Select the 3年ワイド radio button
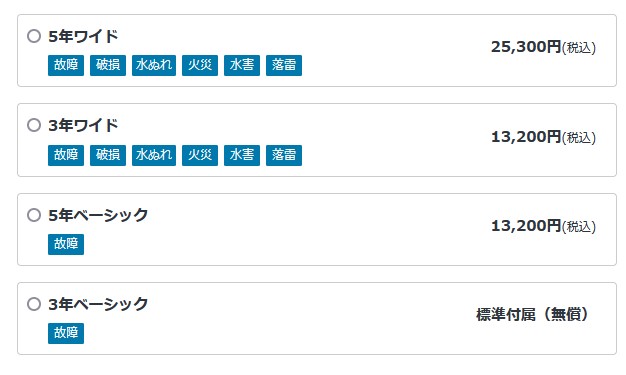 click(x=34, y=125)
